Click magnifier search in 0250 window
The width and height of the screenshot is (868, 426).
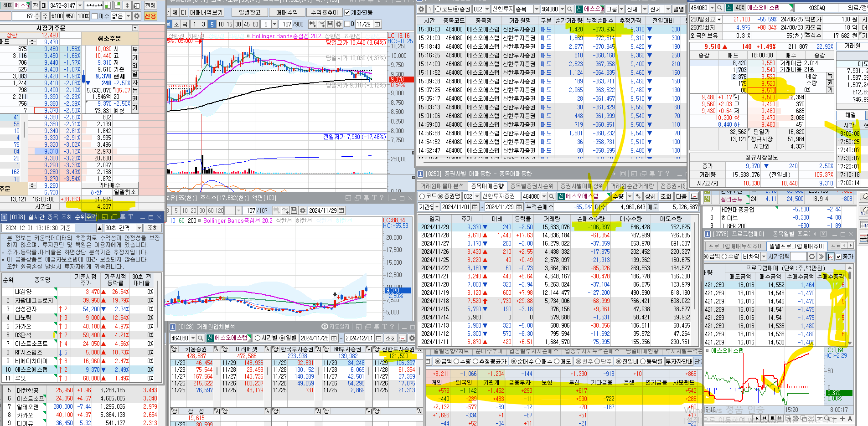click(552, 196)
